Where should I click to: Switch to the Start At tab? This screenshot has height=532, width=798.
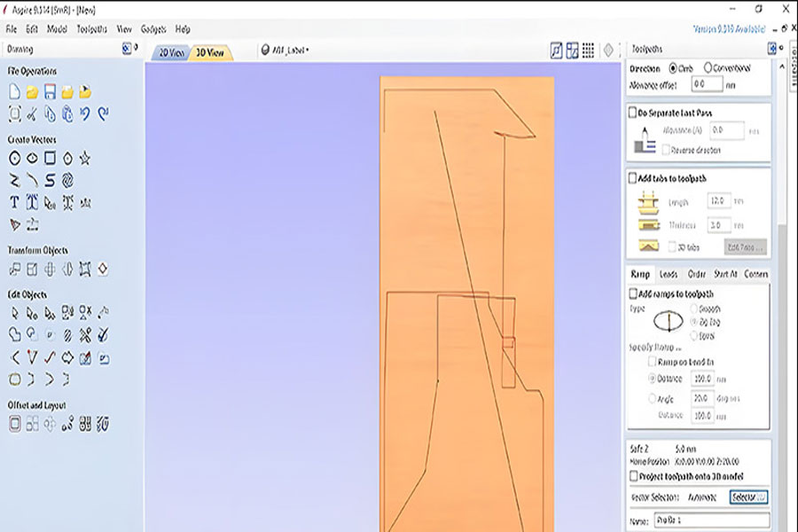tap(725, 274)
